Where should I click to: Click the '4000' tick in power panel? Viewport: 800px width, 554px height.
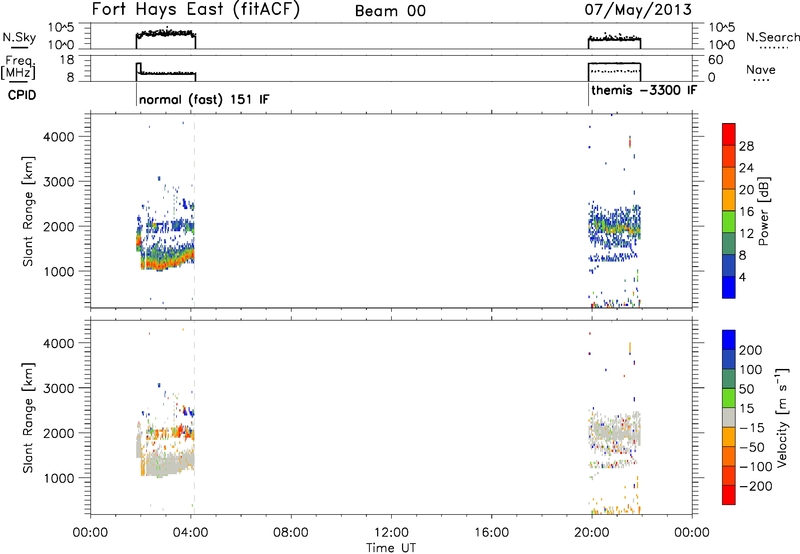[59, 137]
